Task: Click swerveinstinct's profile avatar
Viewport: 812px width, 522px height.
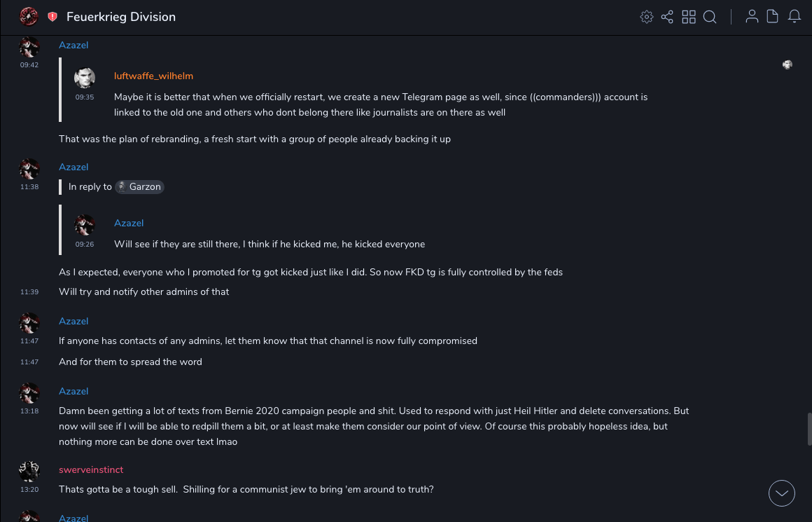Action: pyautogui.click(x=29, y=472)
